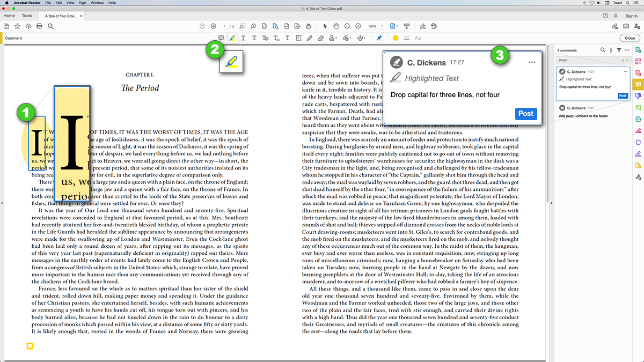Go to next page with down arrow

point(213,26)
